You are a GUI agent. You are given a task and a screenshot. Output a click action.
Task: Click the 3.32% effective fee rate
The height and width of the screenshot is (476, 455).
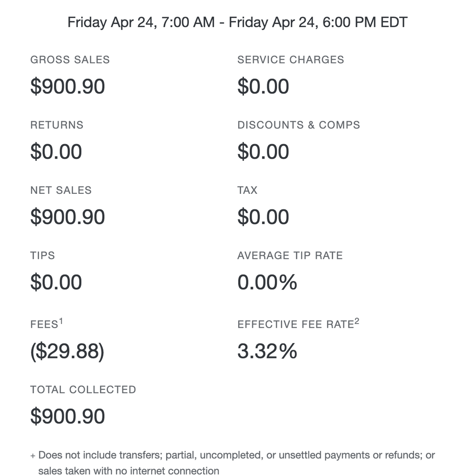(268, 351)
